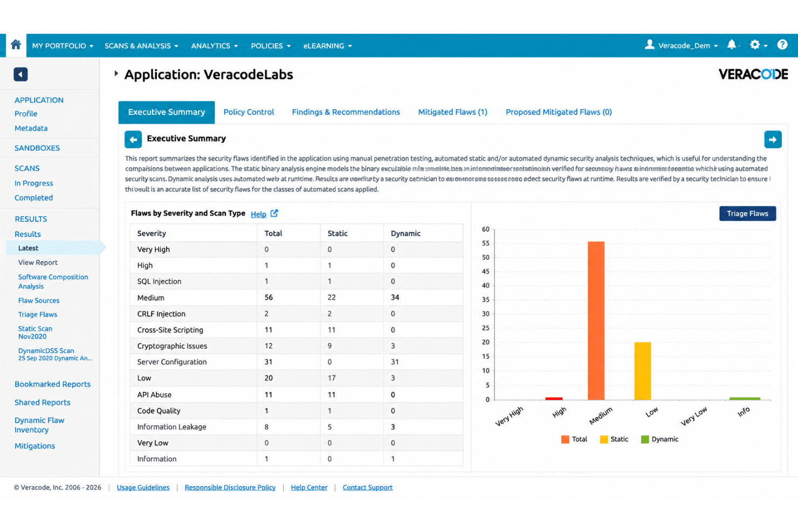
Task: Expand the Application: VeracodeLabs disclosure triangle
Action: [116, 74]
